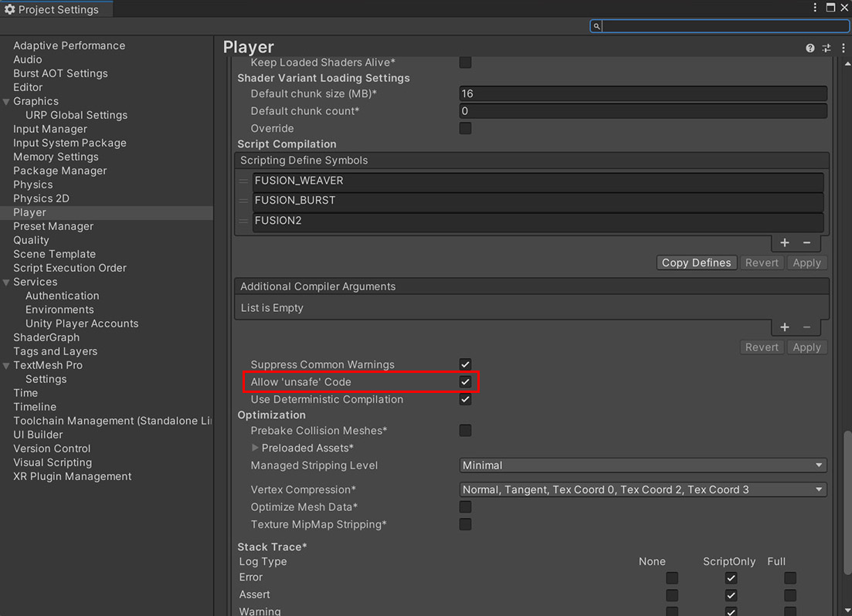Remove the selected Scripting Define Symbol
This screenshot has width=852, height=616.
tap(806, 242)
